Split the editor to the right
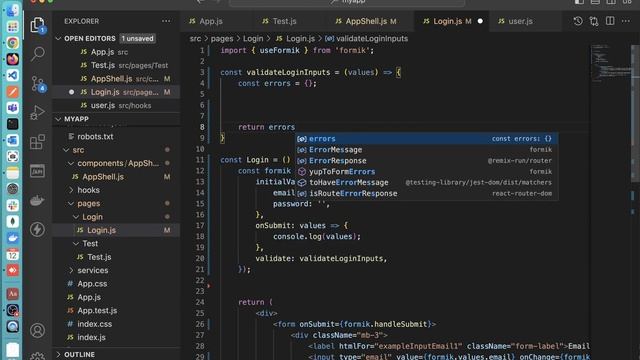 click(610, 21)
